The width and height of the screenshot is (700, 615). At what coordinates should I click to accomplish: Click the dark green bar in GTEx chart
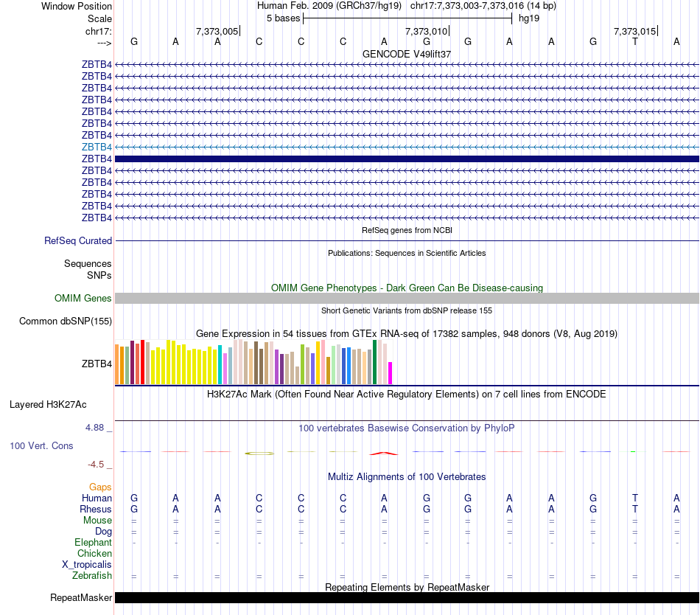click(375, 362)
